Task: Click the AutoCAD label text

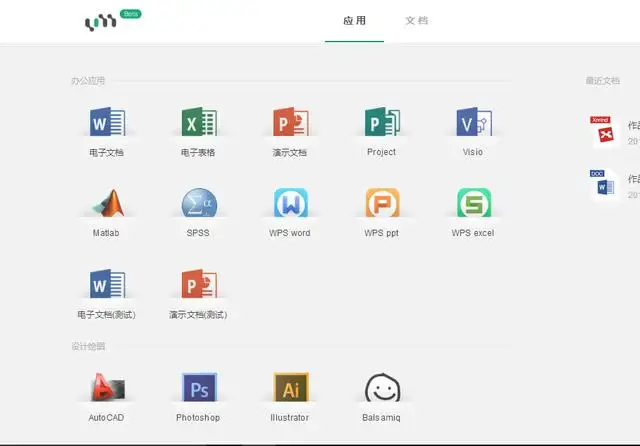Action: (106, 417)
